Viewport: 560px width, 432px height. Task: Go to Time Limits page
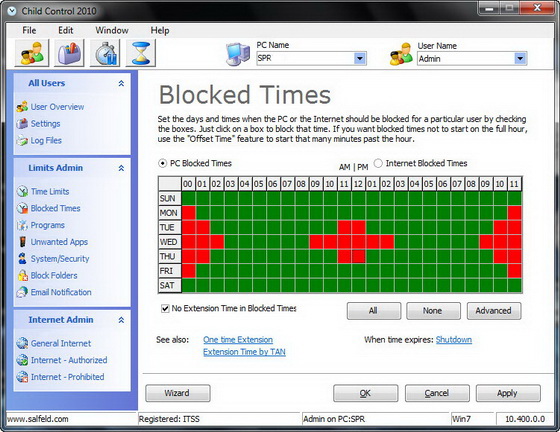[50, 191]
